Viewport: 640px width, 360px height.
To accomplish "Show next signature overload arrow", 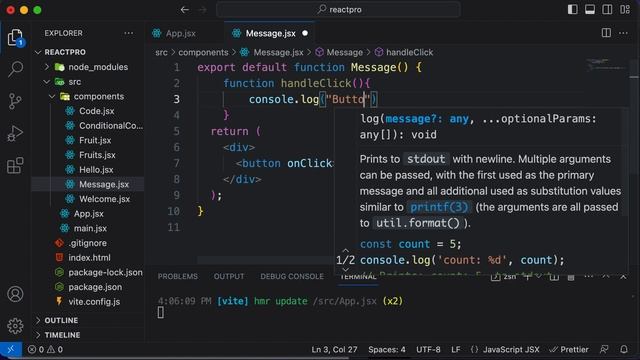I will tap(345, 269).
